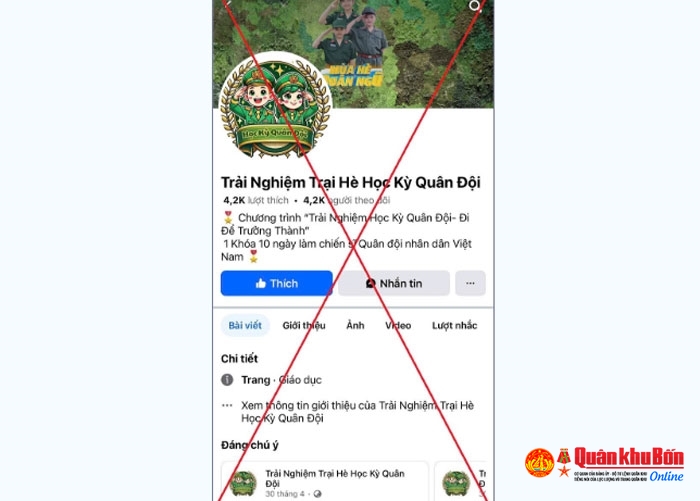Viewport: 700px width, 501px height.
Task: Select the Bài viết tab
Action: 245,325
